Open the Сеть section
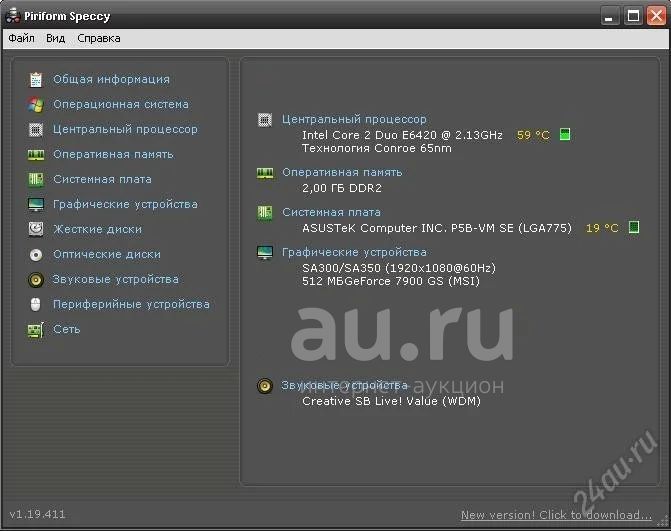 tap(67, 329)
